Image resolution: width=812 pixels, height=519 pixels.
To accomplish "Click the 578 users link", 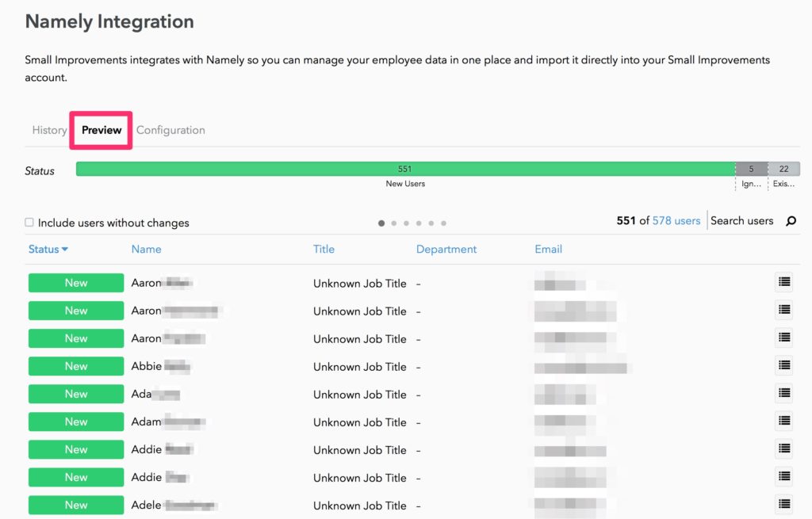I will click(676, 221).
